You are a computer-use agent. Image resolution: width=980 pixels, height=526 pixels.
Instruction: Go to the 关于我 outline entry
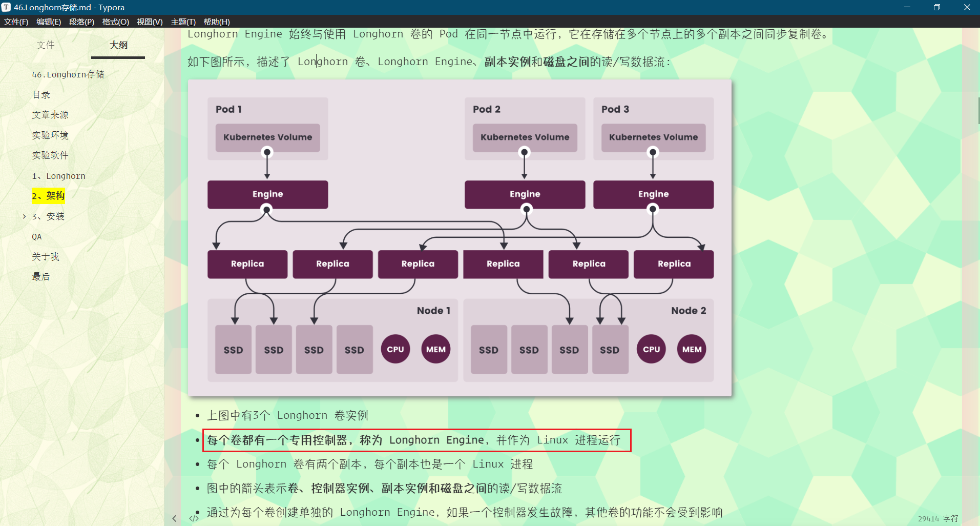(46, 256)
